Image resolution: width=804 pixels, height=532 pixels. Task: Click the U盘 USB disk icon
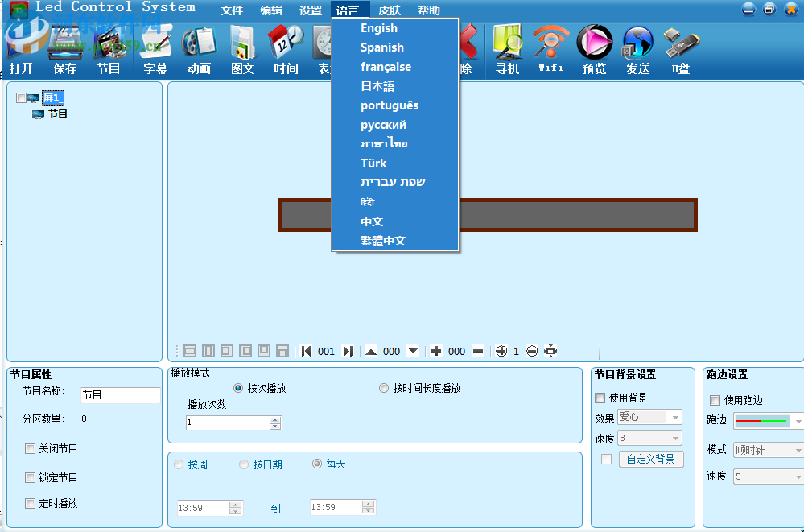(681, 48)
